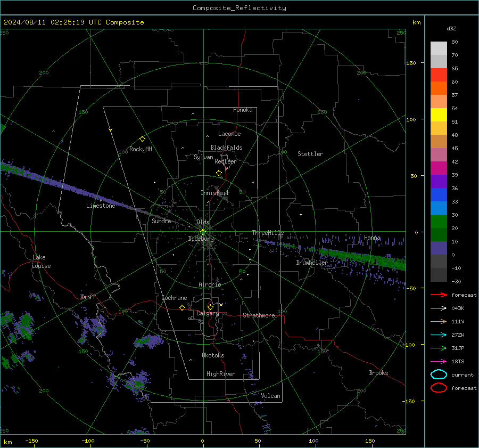Select the 30 dBZ green color swatch
This screenshot has height=448, width=479.
(x=439, y=222)
